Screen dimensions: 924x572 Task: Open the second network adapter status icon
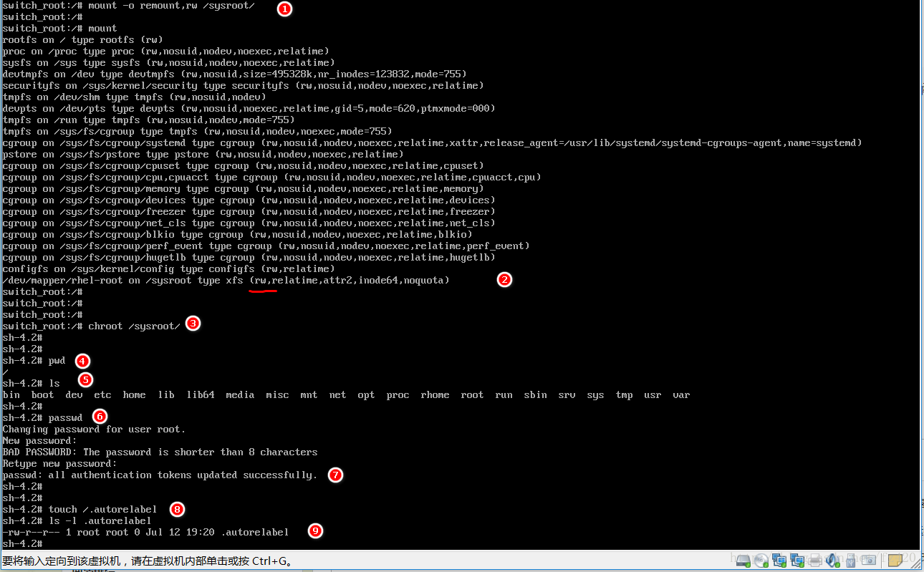[797, 561]
